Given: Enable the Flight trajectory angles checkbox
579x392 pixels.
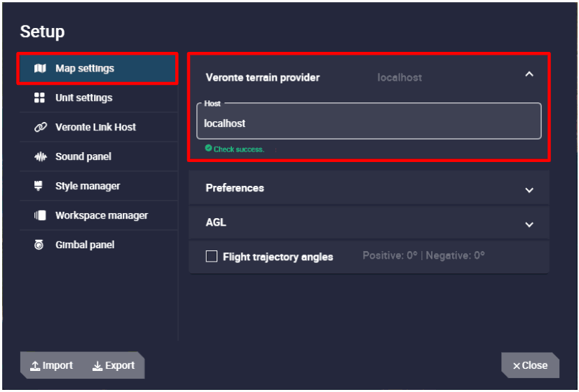Looking at the screenshot, I should pos(212,257).
